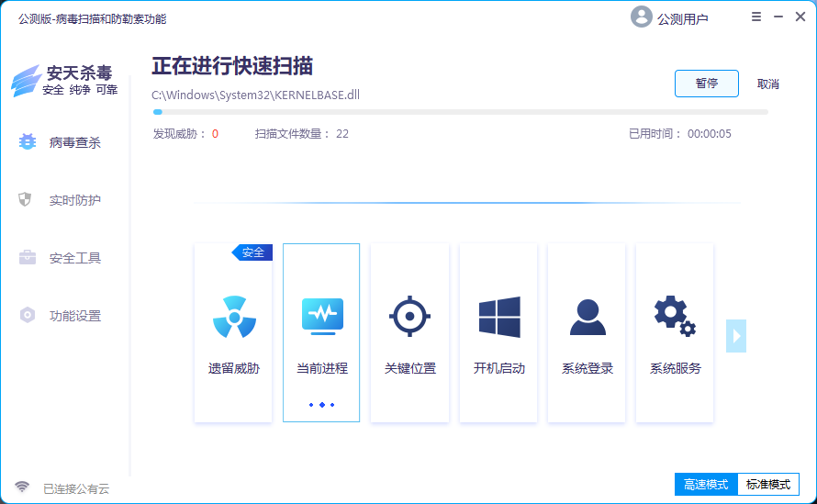Click the 正在进行快速扫描 heading

tap(232, 66)
